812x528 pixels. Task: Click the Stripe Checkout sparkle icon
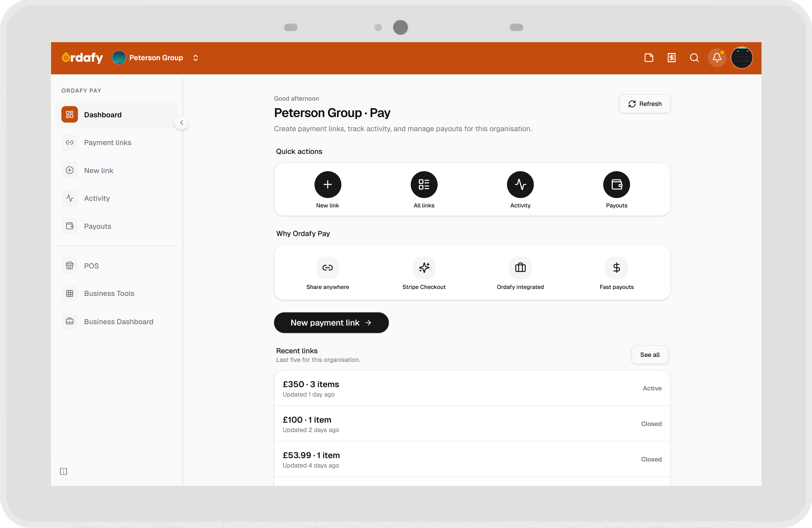pos(424,268)
